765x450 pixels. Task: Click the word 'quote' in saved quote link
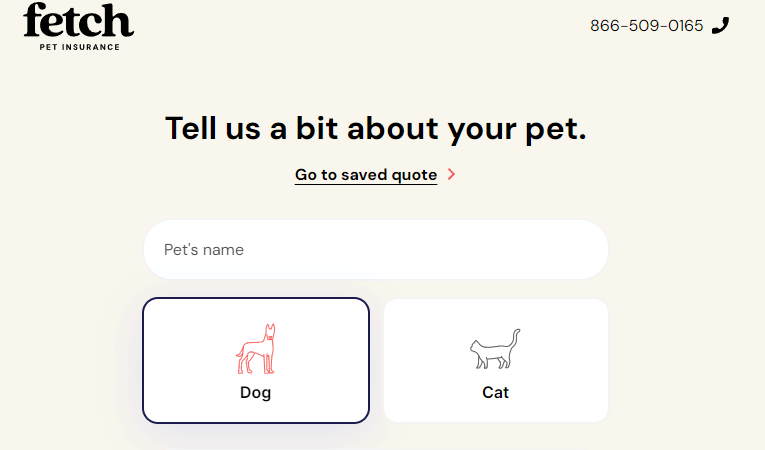point(415,175)
